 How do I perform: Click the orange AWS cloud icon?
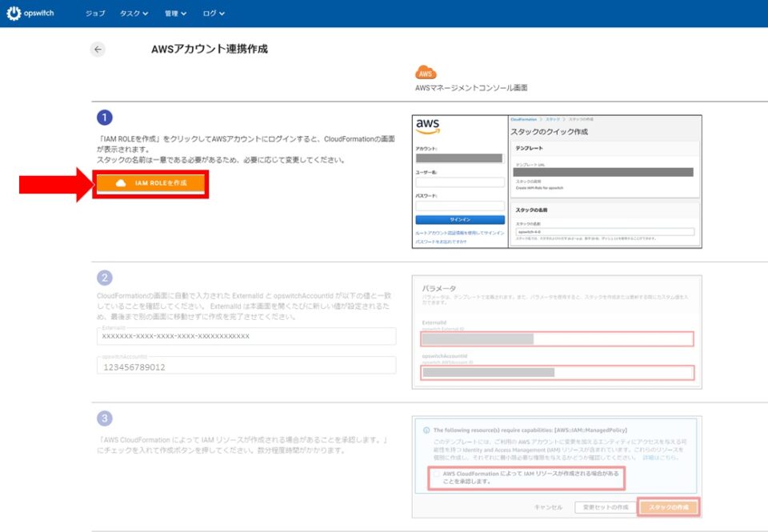(425, 73)
